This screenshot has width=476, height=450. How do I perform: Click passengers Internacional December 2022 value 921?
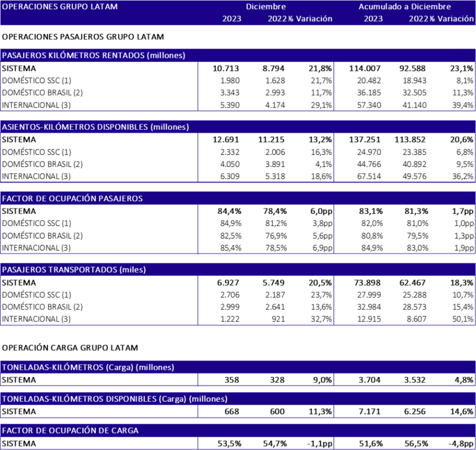coord(278,319)
